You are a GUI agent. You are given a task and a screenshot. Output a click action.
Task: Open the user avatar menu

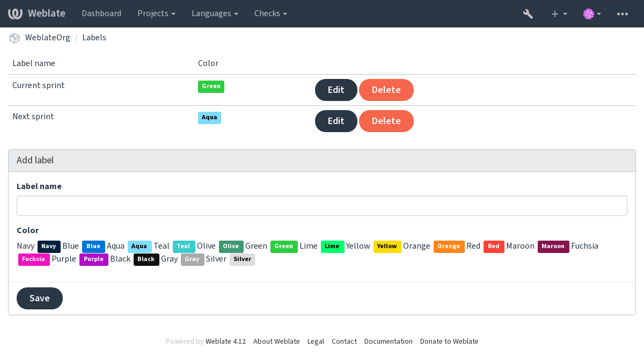592,14
